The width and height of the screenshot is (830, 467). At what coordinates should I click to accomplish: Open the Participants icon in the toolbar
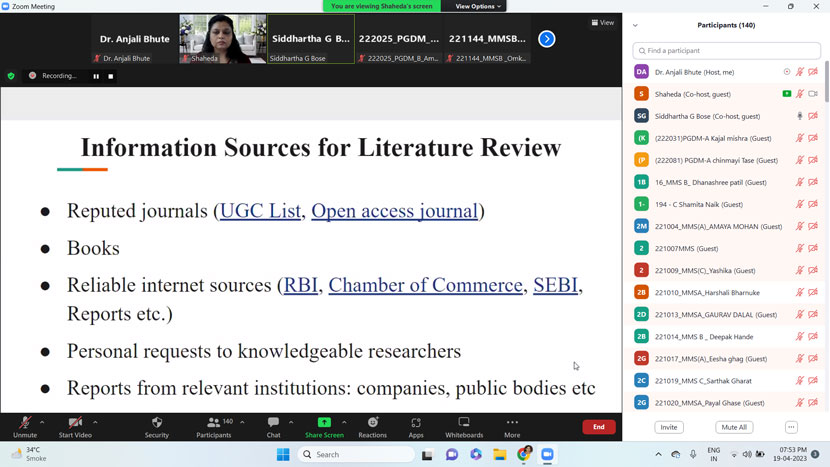[213, 423]
